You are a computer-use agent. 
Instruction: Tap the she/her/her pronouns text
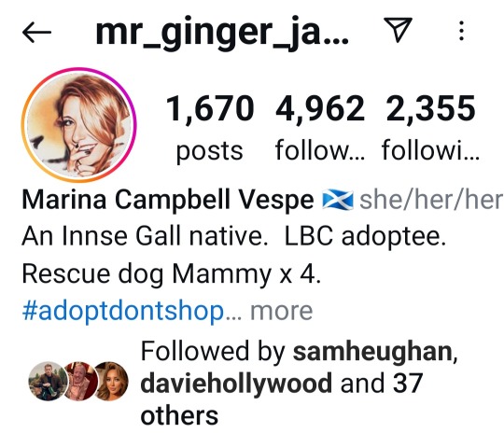click(x=431, y=201)
